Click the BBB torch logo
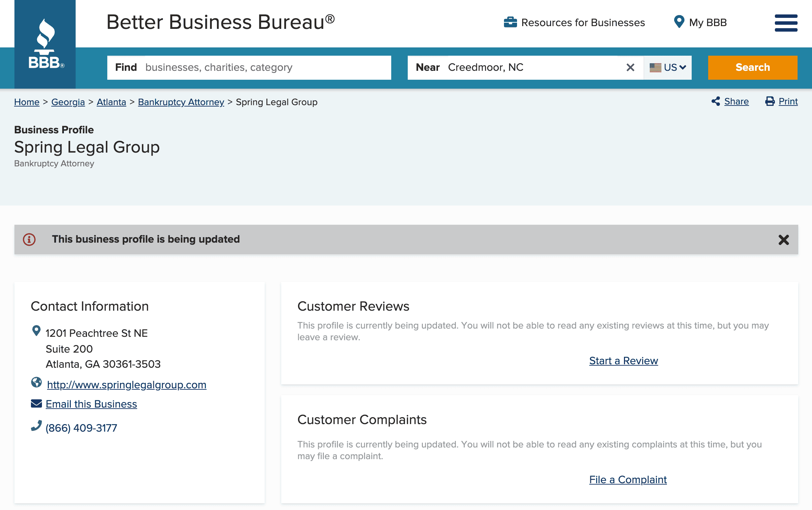The image size is (812, 510). 45,44
